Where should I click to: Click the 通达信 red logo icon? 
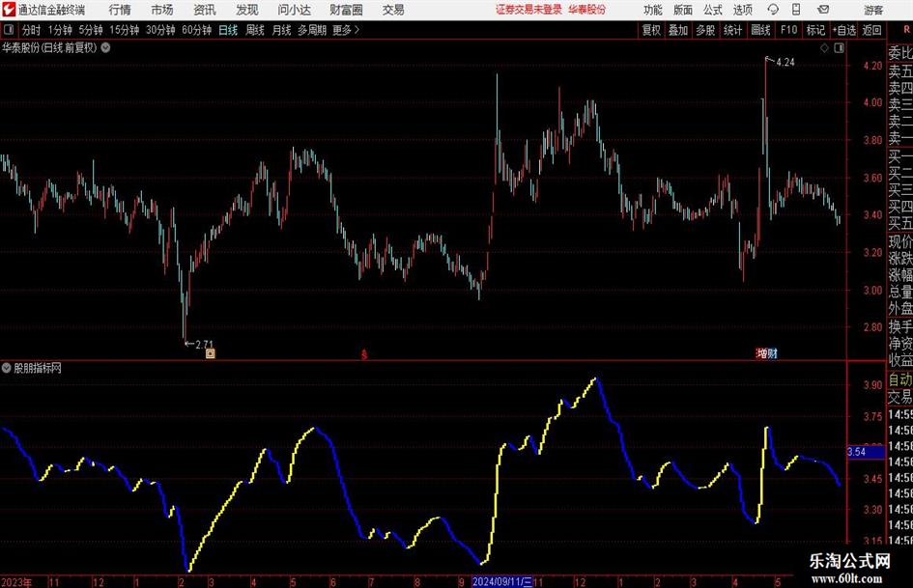click(x=9, y=10)
